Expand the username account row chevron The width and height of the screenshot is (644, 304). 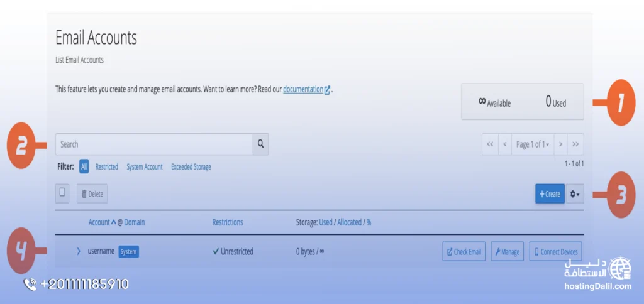[x=79, y=251]
